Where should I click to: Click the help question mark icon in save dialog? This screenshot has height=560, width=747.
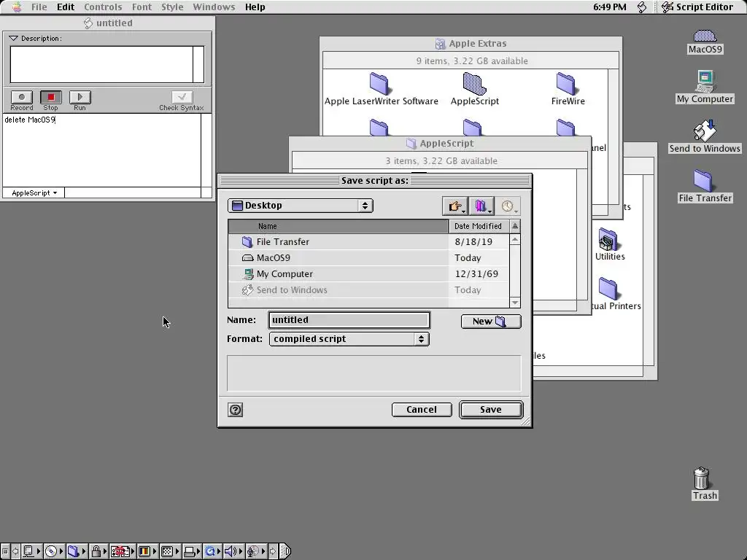click(x=236, y=410)
